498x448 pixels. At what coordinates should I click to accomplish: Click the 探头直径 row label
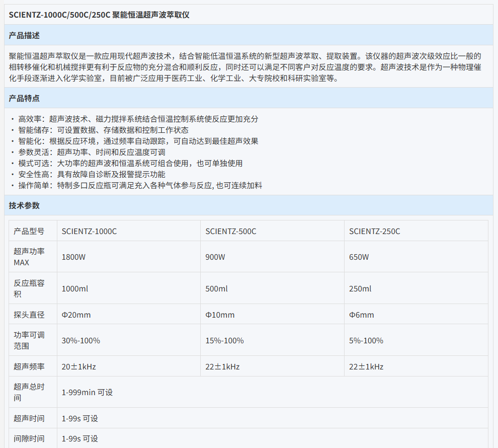tap(29, 315)
